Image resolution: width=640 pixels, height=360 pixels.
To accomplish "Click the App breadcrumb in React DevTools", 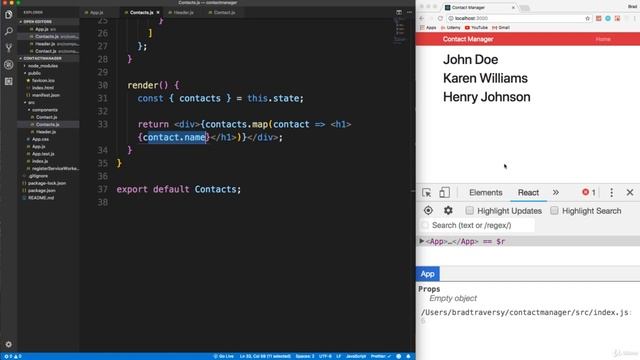I will [427, 274].
